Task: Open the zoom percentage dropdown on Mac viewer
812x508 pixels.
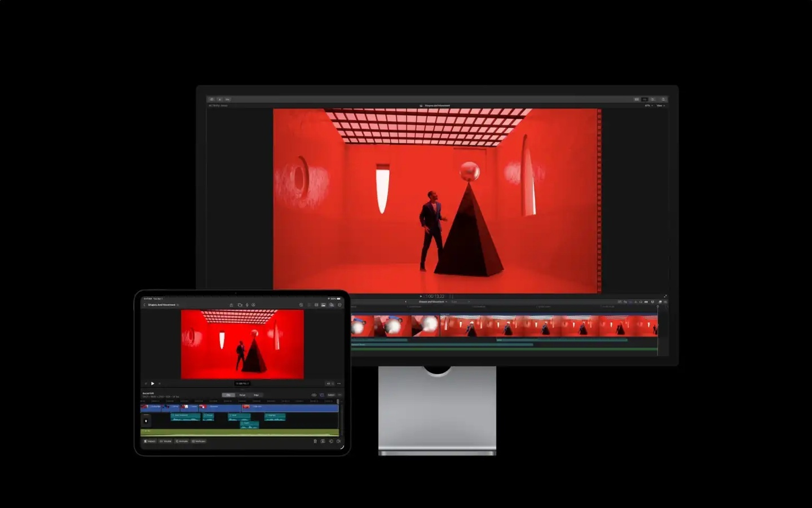Action: pos(648,106)
